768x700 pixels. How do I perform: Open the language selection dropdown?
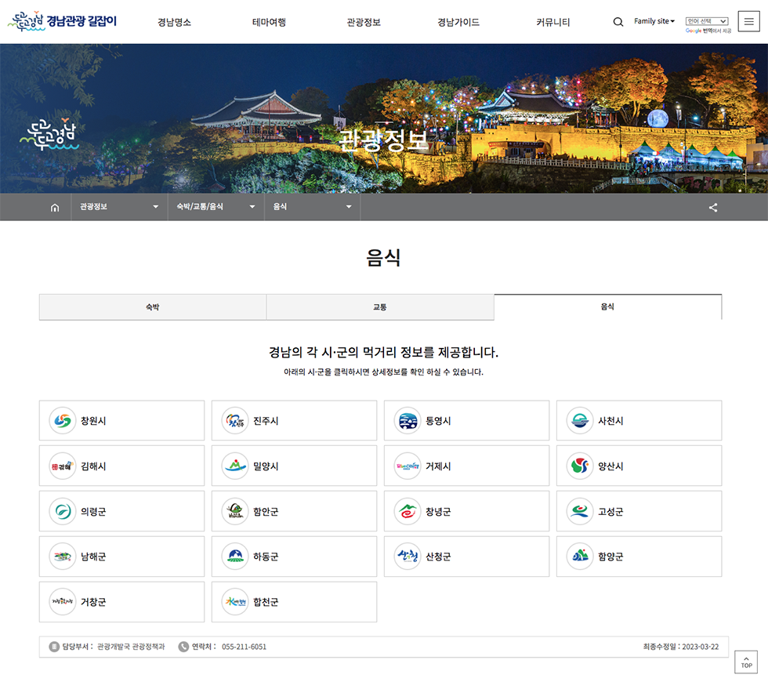tap(707, 21)
